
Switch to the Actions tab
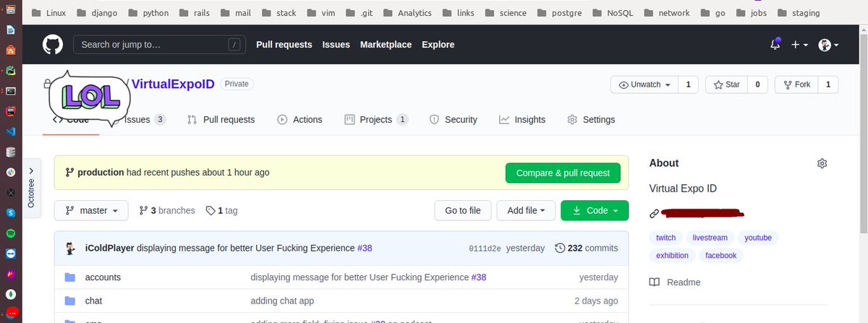coord(300,119)
